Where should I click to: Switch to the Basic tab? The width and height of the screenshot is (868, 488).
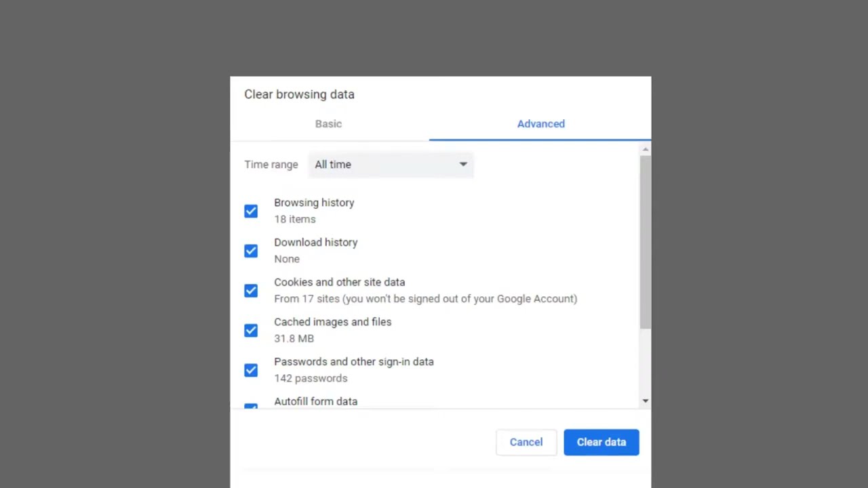(328, 124)
